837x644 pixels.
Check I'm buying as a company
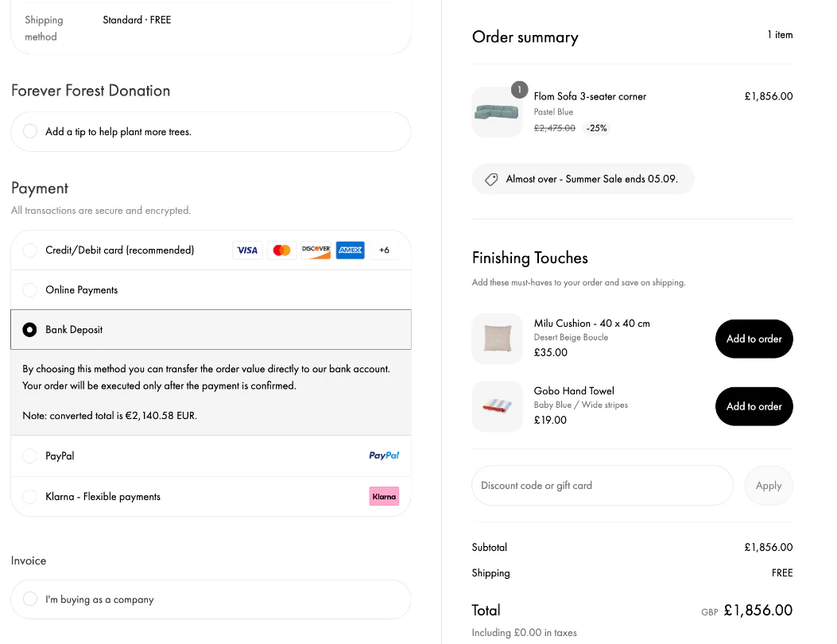29,599
